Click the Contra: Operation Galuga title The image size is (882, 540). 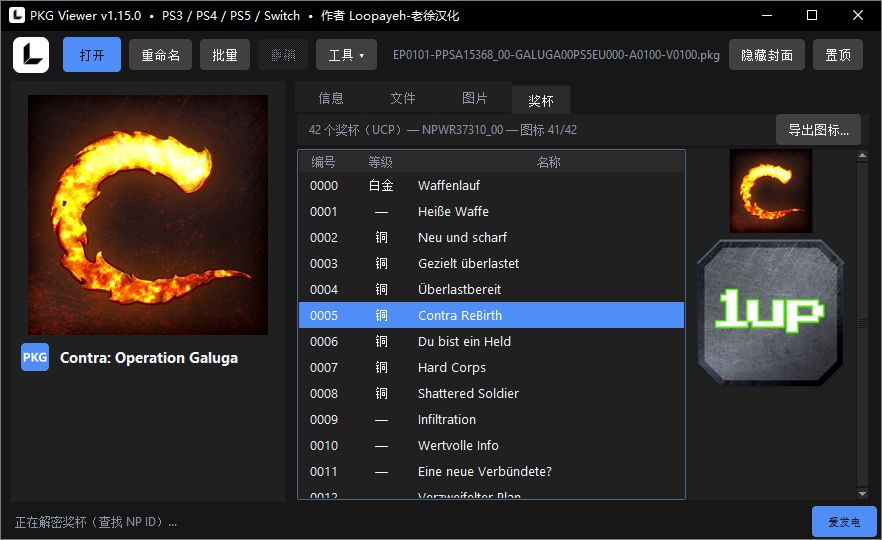point(149,358)
